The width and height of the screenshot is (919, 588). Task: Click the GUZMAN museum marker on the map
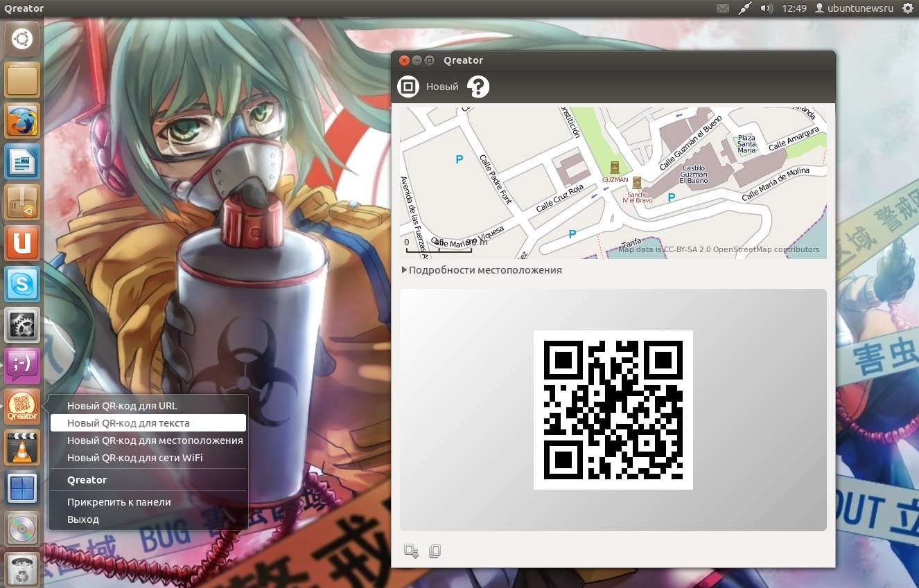pos(615,168)
